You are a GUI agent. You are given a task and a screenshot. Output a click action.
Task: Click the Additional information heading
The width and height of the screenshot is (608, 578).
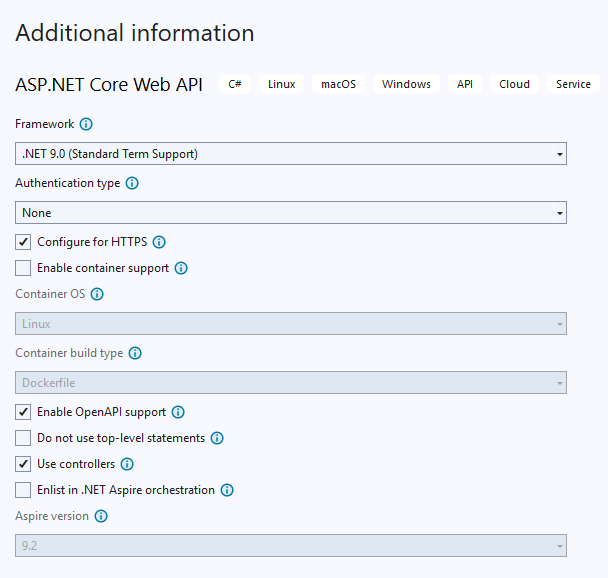135,33
